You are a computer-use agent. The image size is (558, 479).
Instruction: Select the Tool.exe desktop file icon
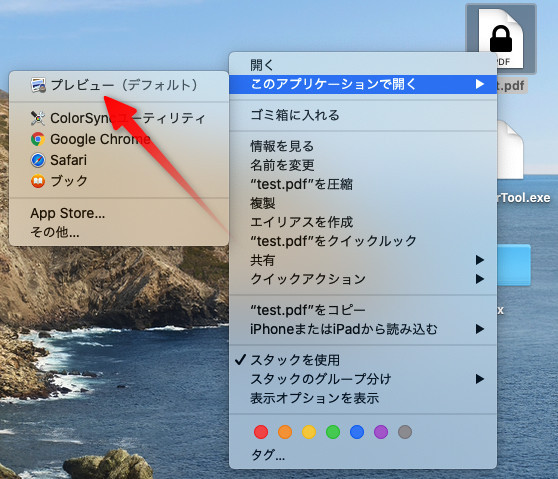510,149
